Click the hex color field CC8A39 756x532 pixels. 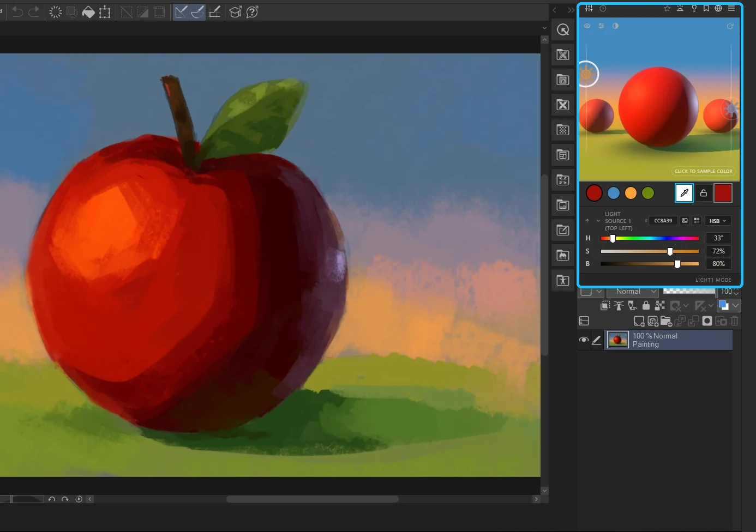point(663,221)
